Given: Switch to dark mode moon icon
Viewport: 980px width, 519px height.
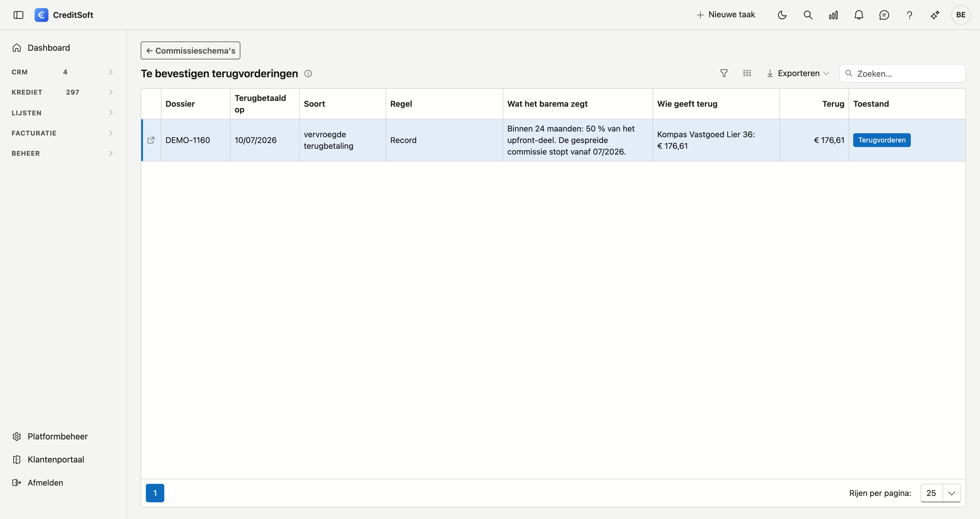Looking at the screenshot, I should click(x=782, y=15).
